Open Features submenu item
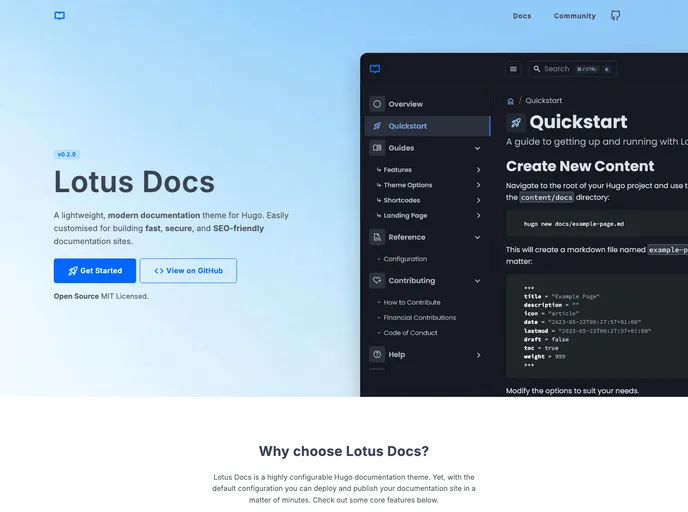This screenshot has height=512, width=688. [398, 170]
